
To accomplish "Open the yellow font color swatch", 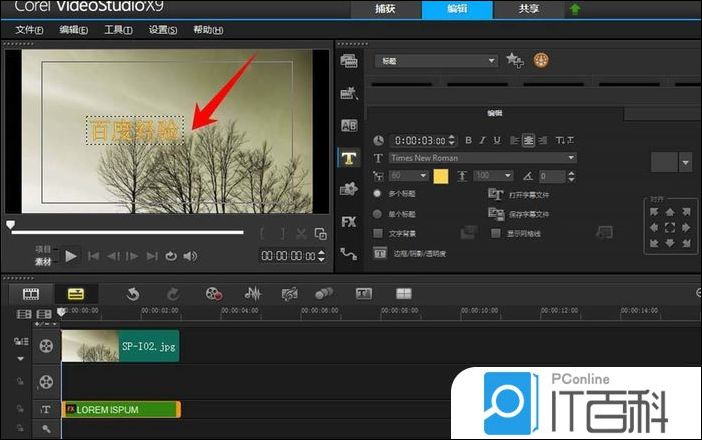I will click(x=440, y=176).
